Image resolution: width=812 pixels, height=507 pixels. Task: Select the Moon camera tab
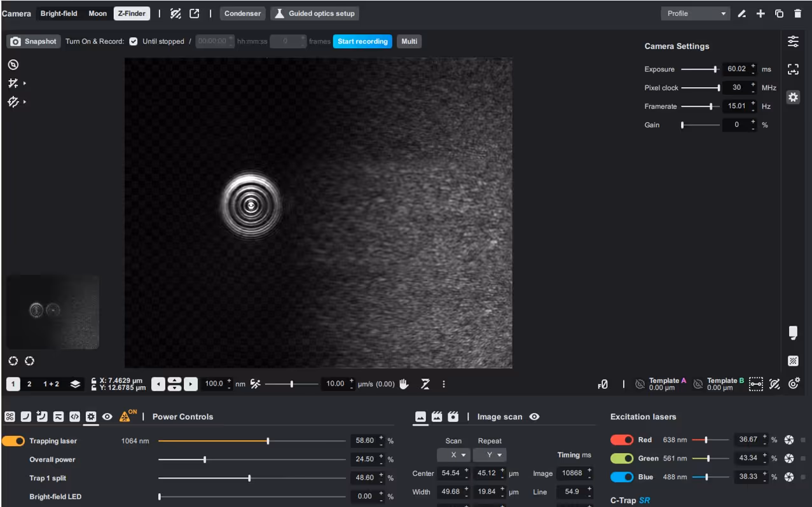[97, 13]
